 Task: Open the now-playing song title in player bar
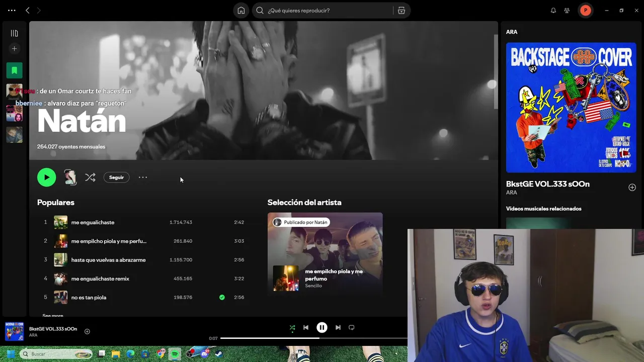53,329
